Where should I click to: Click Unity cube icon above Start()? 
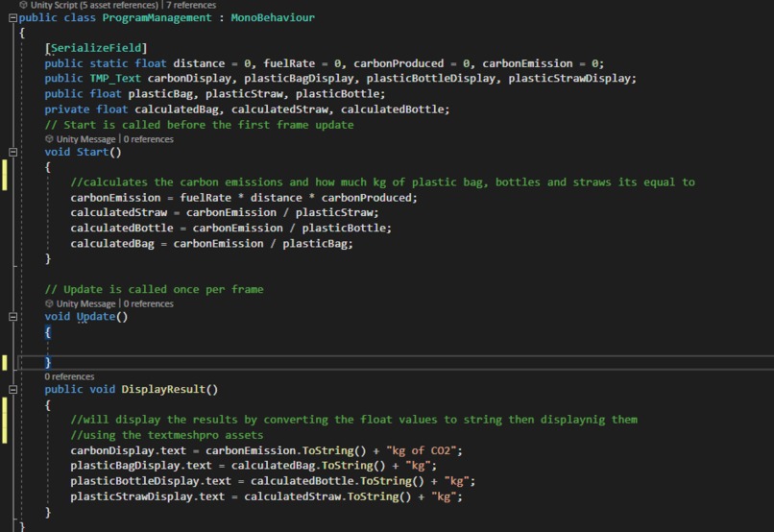49,139
